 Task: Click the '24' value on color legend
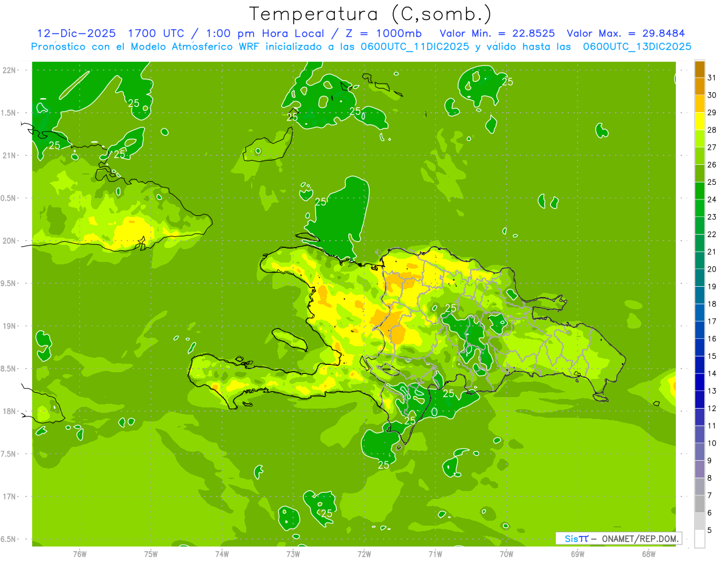coord(712,199)
